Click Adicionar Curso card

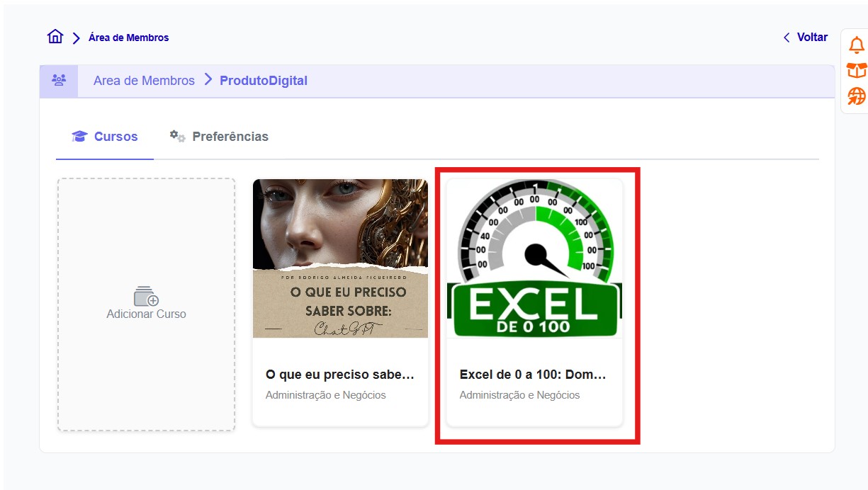click(146, 304)
